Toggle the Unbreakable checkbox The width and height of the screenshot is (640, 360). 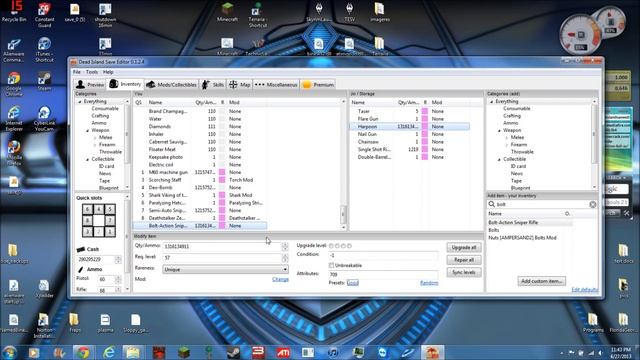(331, 265)
